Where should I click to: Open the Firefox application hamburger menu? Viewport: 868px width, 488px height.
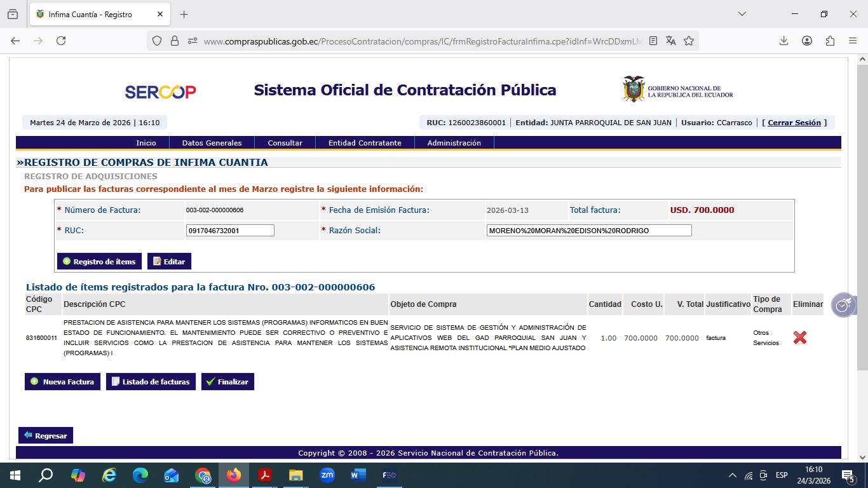(853, 41)
